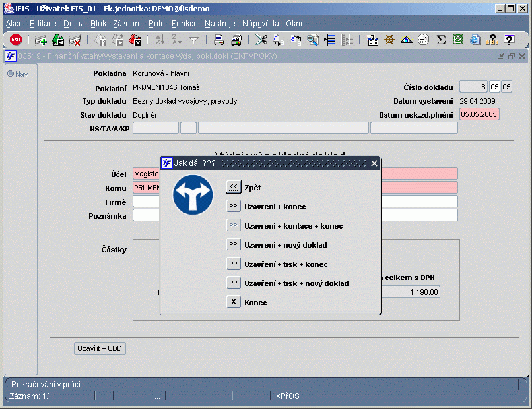
Task: Click the eye pyramid icon in toolbar
Action: click(x=407, y=40)
